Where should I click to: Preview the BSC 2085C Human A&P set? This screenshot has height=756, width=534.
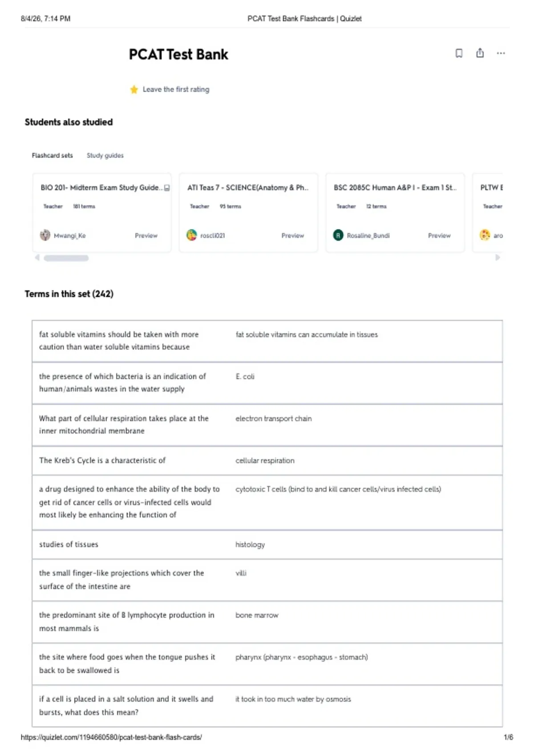(x=439, y=235)
